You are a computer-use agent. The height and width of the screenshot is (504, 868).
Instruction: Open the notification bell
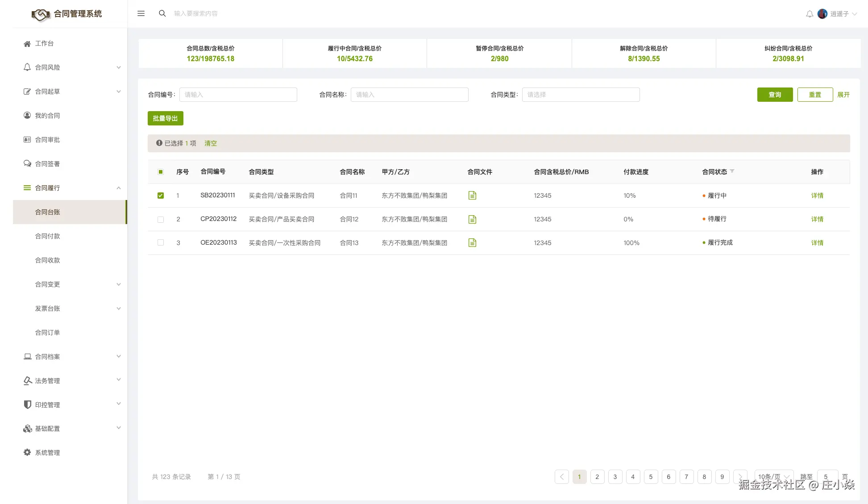[810, 14]
